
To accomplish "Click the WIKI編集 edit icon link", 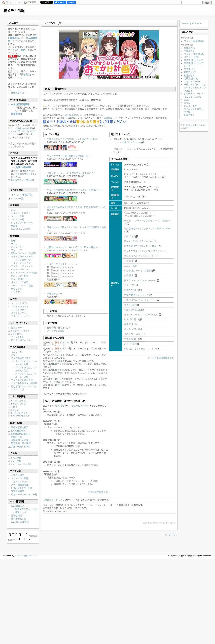I will pos(30,2).
